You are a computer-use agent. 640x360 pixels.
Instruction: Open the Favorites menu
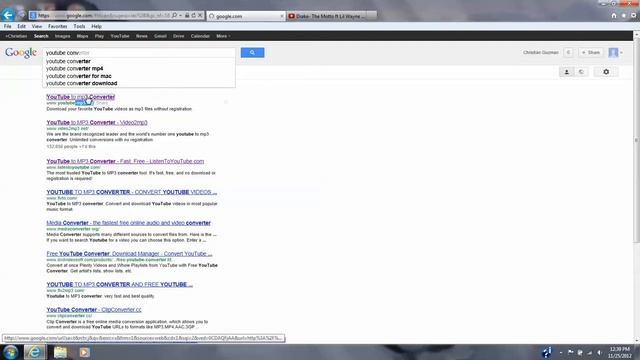[58, 26]
